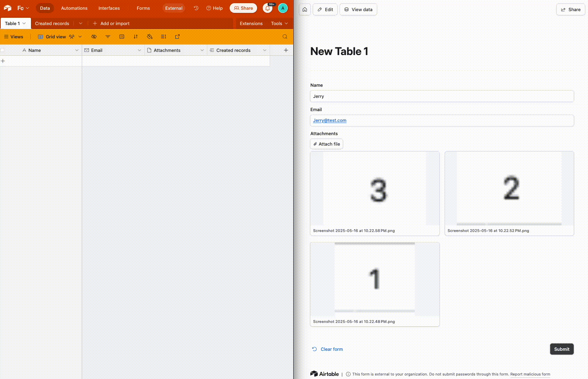Switch to the Data tab
The width and height of the screenshot is (588, 379).
45,8
